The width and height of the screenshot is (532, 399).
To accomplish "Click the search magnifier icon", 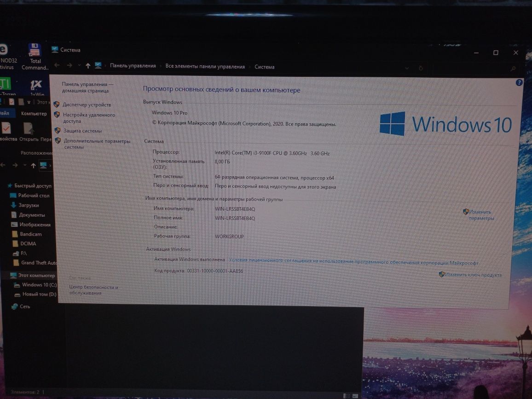I will point(513,69).
